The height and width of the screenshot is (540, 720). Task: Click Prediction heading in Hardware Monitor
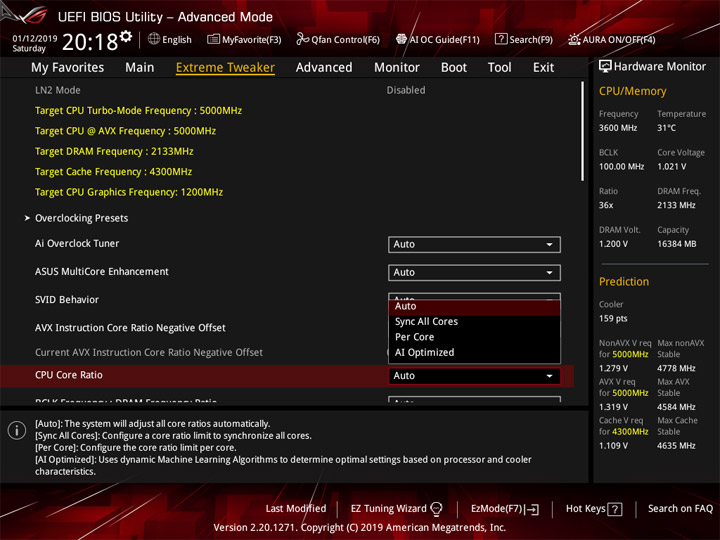pos(624,282)
